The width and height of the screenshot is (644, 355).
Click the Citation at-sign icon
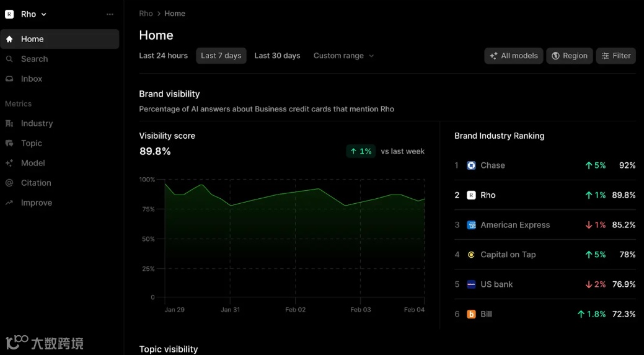pyautogui.click(x=9, y=183)
